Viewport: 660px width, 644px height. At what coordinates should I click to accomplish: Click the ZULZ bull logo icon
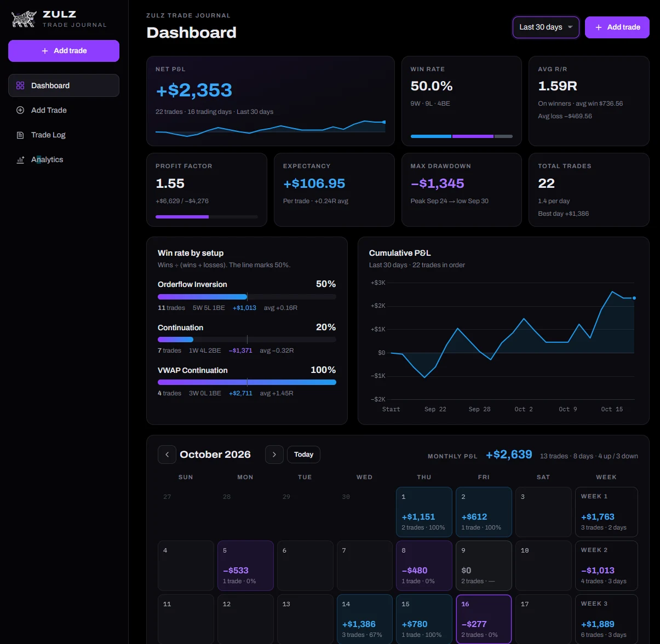(x=24, y=19)
